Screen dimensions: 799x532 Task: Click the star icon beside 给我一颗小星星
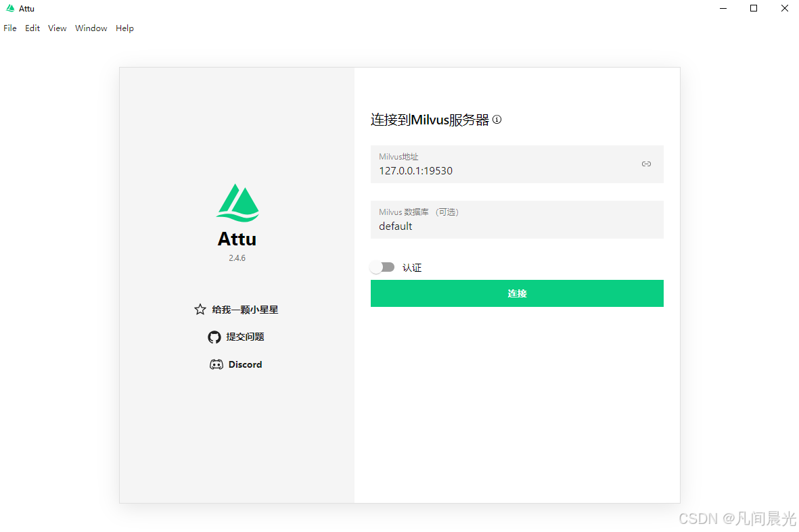[200, 310]
